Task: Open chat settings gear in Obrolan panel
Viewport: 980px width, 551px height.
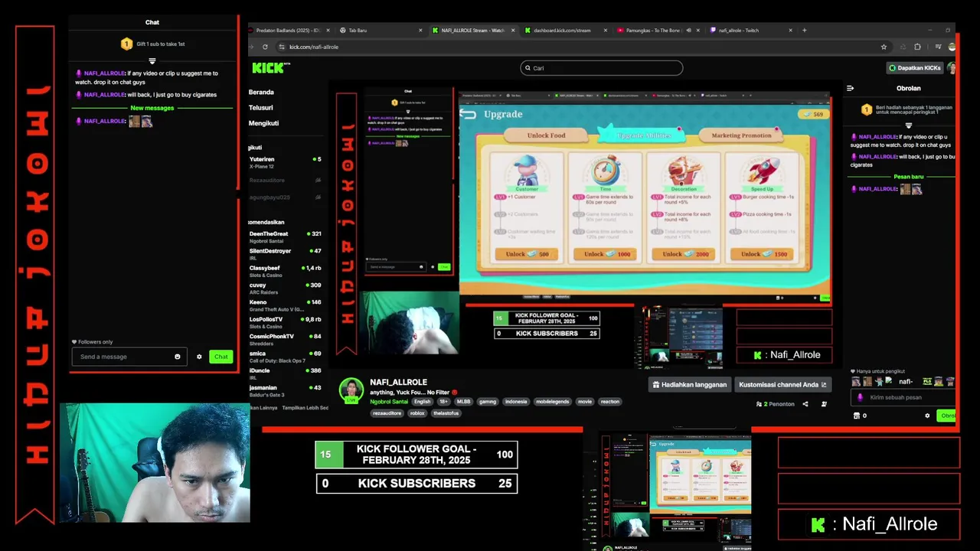Action: [927, 416]
